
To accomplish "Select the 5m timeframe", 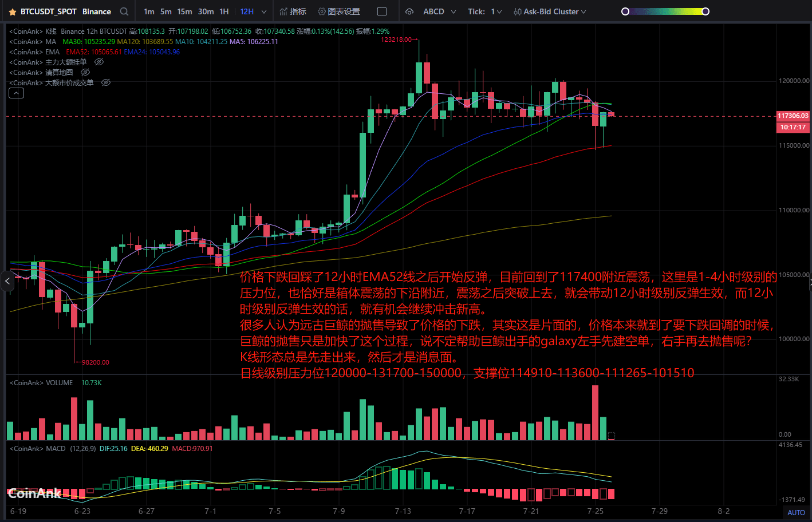I will pyautogui.click(x=166, y=11).
